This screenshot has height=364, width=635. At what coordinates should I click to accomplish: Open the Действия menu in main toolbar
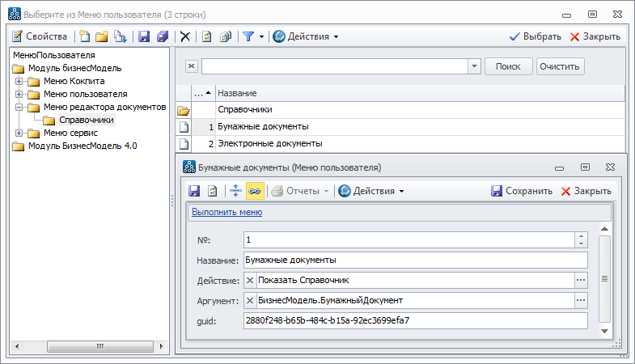tap(305, 36)
